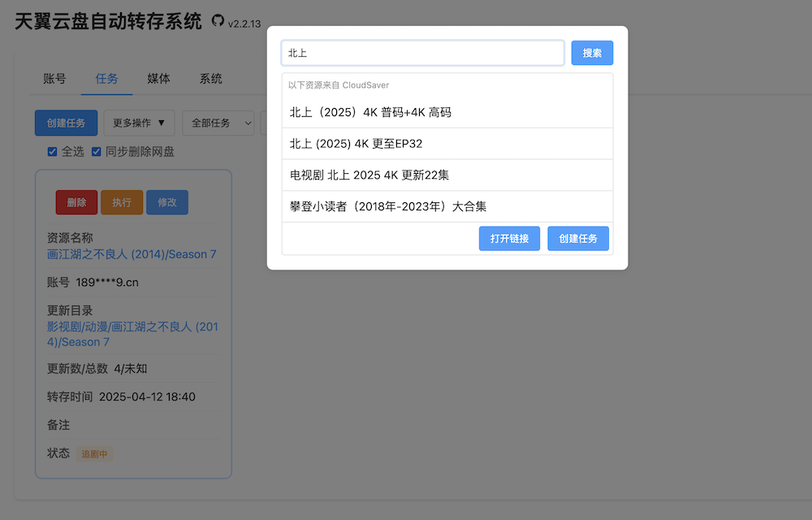This screenshot has height=520, width=812.
Task: Click the search text field containing 北上
Action: tap(422, 53)
